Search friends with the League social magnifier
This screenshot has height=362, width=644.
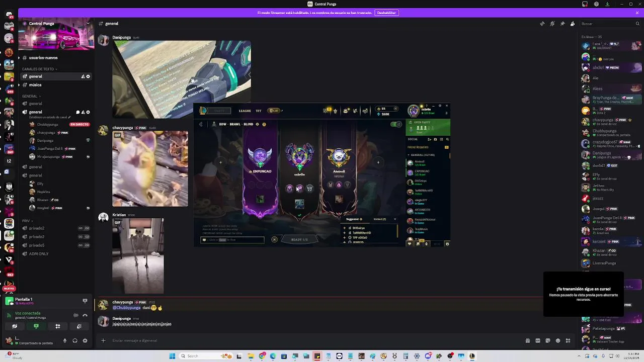point(447,139)
